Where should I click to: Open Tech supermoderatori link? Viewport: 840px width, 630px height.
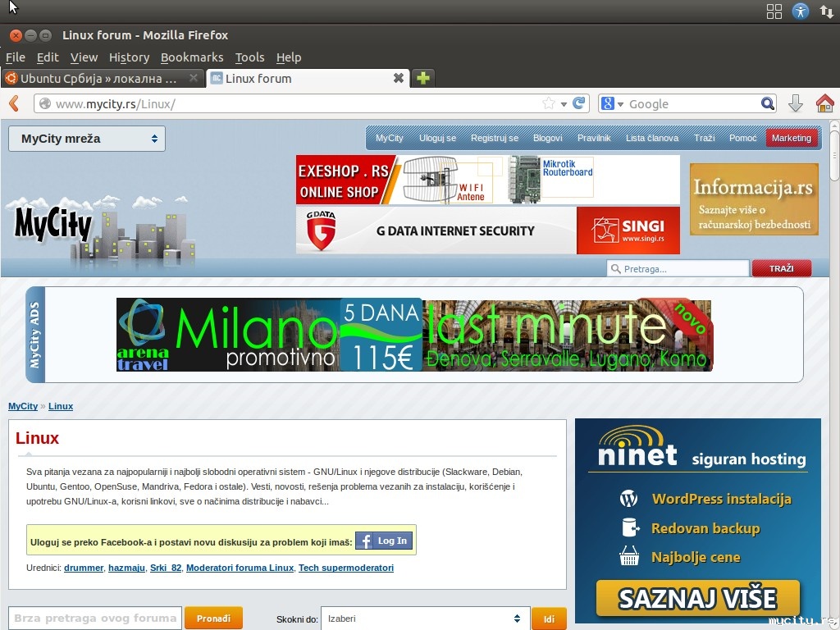coord(346,568)
